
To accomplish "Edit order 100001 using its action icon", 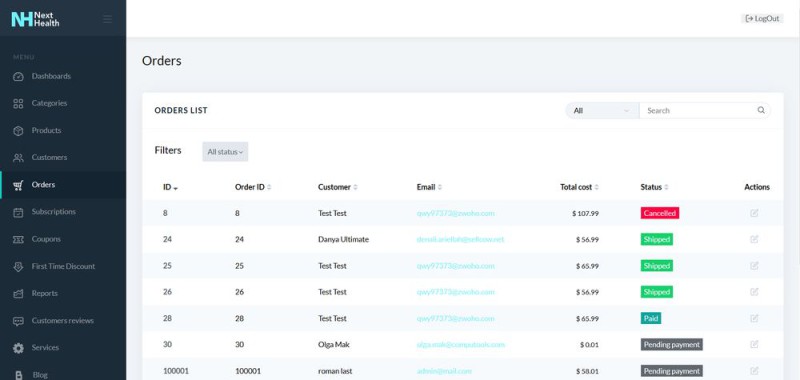I will [x=754, y=371].
